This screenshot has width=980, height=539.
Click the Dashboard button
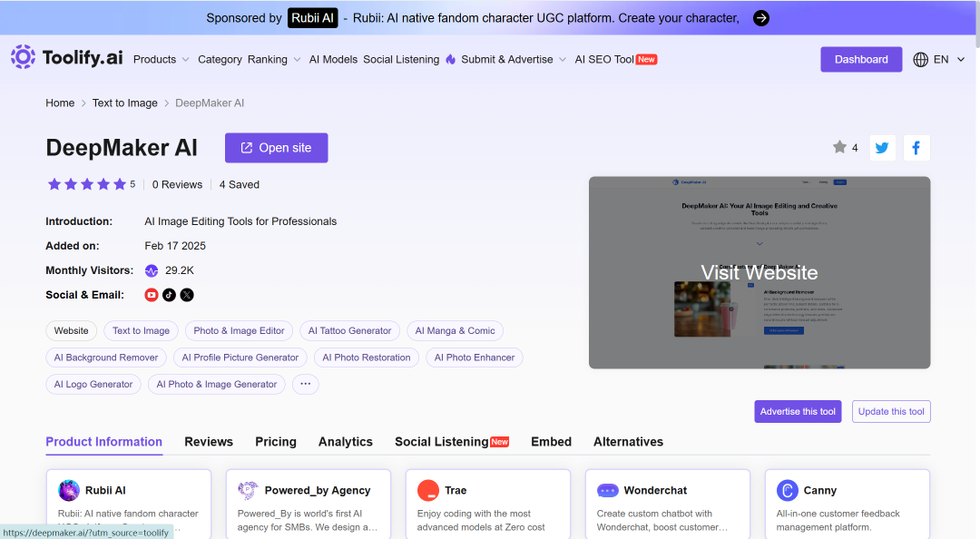tap(860, 59)
